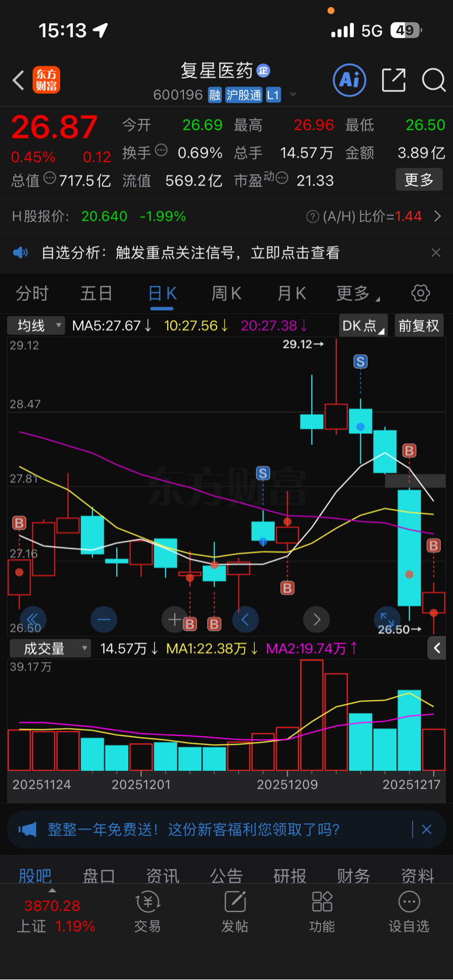Go back with the left arrow
The image size is (453, 980).
18,80
